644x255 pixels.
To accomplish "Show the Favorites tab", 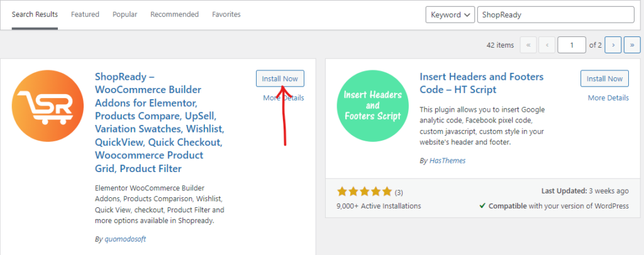I will 226,14.
